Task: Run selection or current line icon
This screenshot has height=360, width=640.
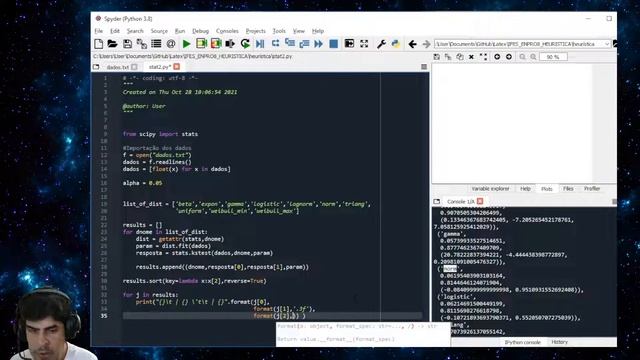Action: (x=230, y=44)
